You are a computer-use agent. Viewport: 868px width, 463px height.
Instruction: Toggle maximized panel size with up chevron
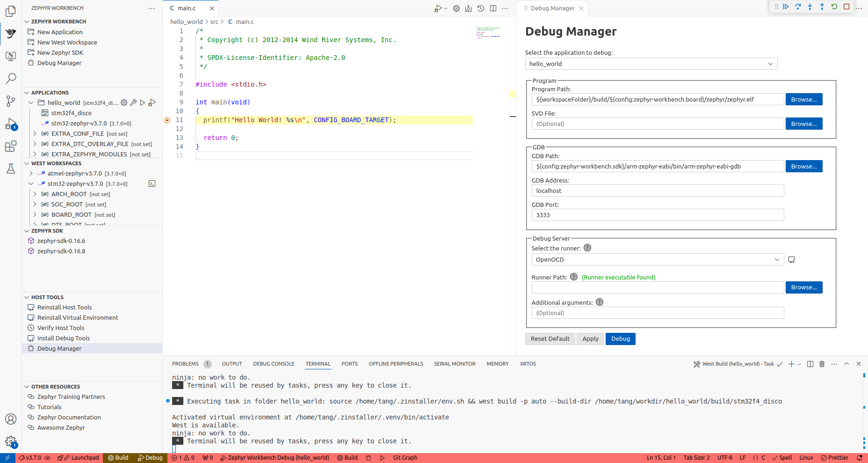[846, 364]
